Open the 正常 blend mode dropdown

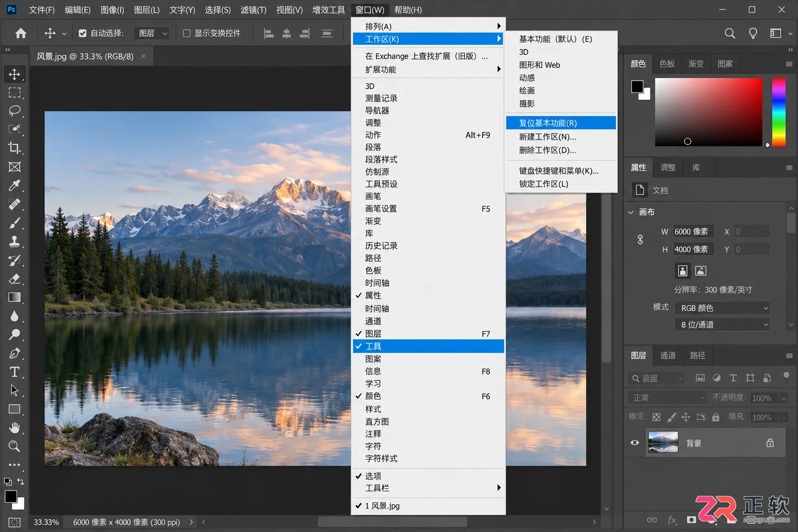click(668, 398)
